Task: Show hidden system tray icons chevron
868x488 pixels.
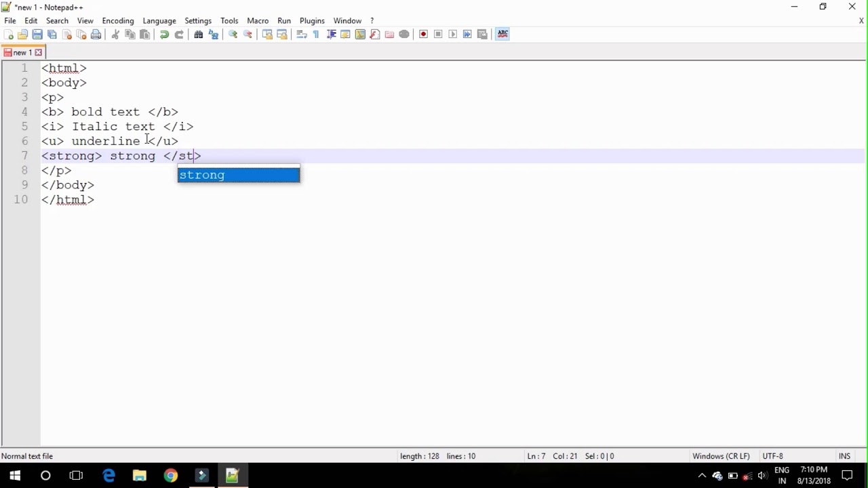Action: point(702,476)
